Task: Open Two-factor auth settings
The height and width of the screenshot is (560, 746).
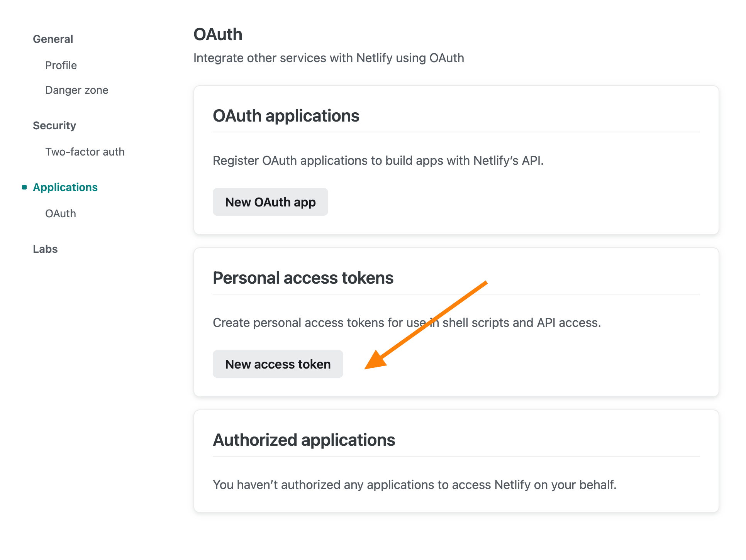Action: click(x=85, y=152)
